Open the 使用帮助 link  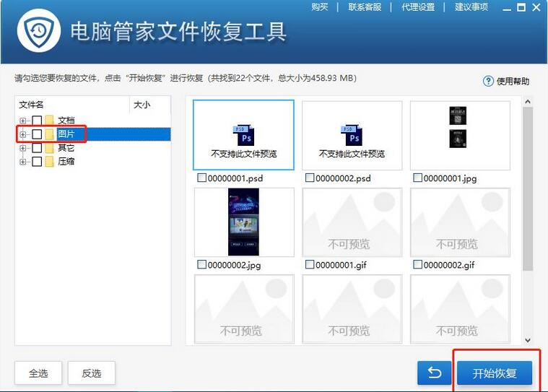tap(513, 82)
